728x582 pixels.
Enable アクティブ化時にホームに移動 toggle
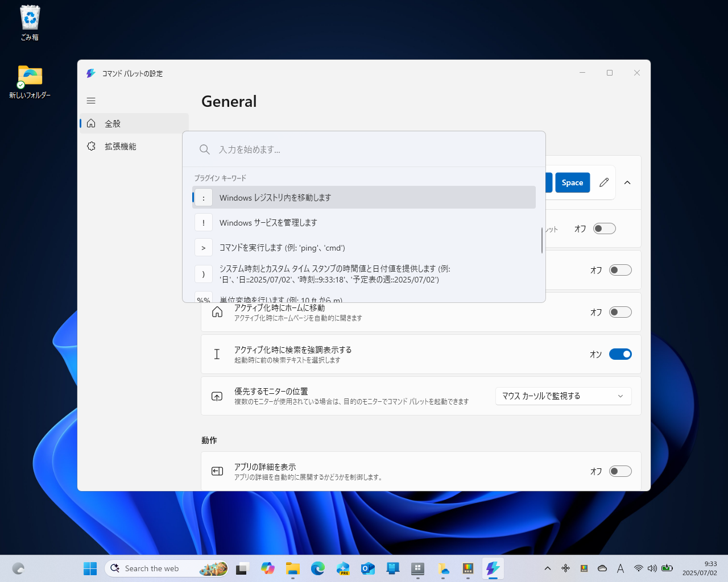pyautogui.click(x=621, y=312)
